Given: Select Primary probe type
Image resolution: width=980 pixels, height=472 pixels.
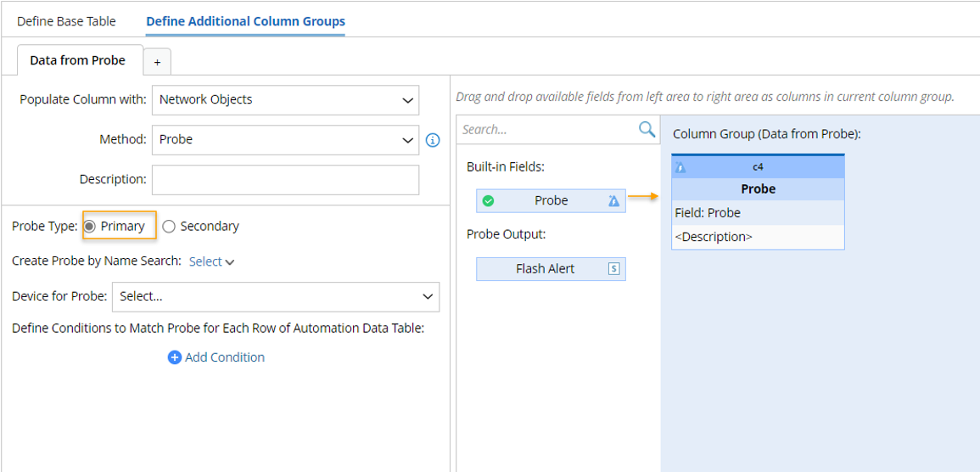Looking at the screenshot, I should [90, 227].
